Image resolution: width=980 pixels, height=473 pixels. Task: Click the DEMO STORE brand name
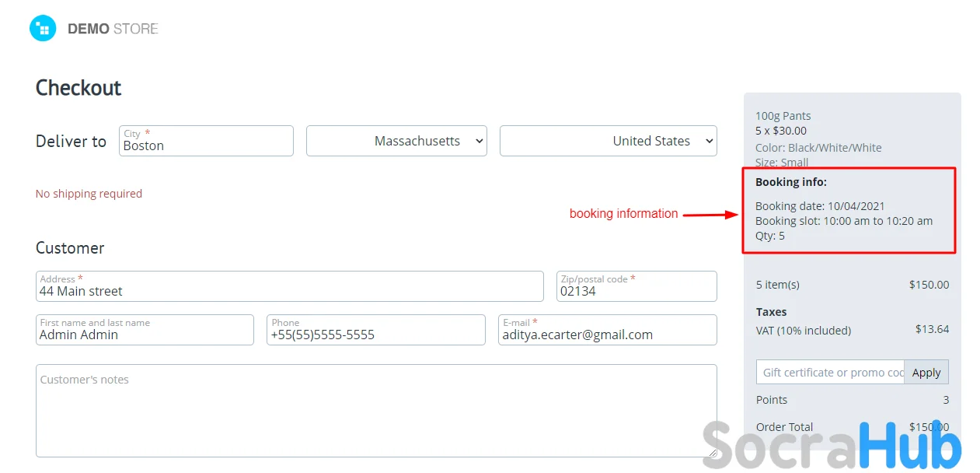click(113, 29)
